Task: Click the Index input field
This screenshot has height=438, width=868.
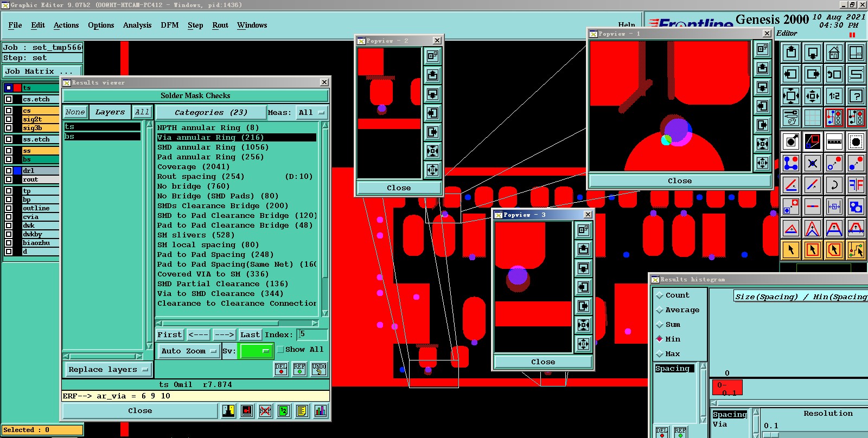Action: pyautogui.click(x=313, y=334)
